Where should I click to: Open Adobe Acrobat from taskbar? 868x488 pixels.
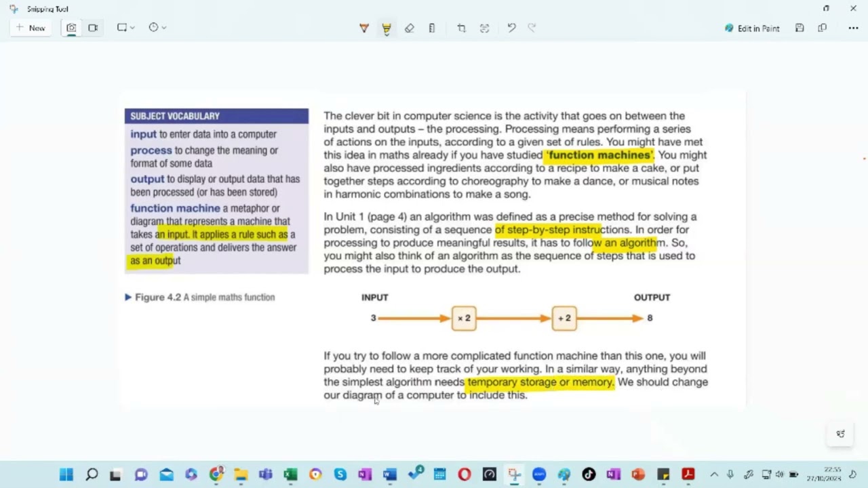click(x=688, y=474)
